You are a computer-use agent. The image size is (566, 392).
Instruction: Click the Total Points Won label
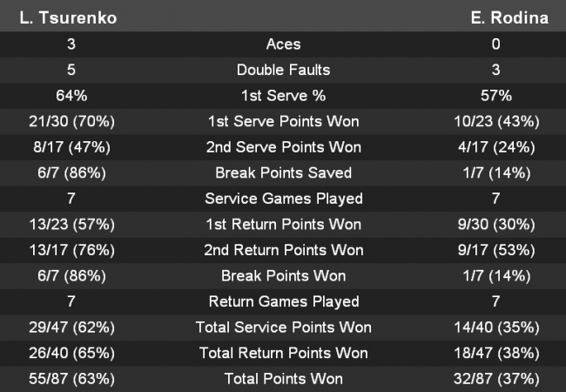283,379
